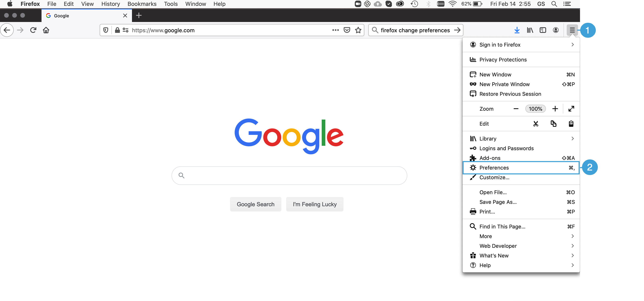Choose New Private Window
The image size is (644, 301).
pyautogui.click(x=521, y=84)
